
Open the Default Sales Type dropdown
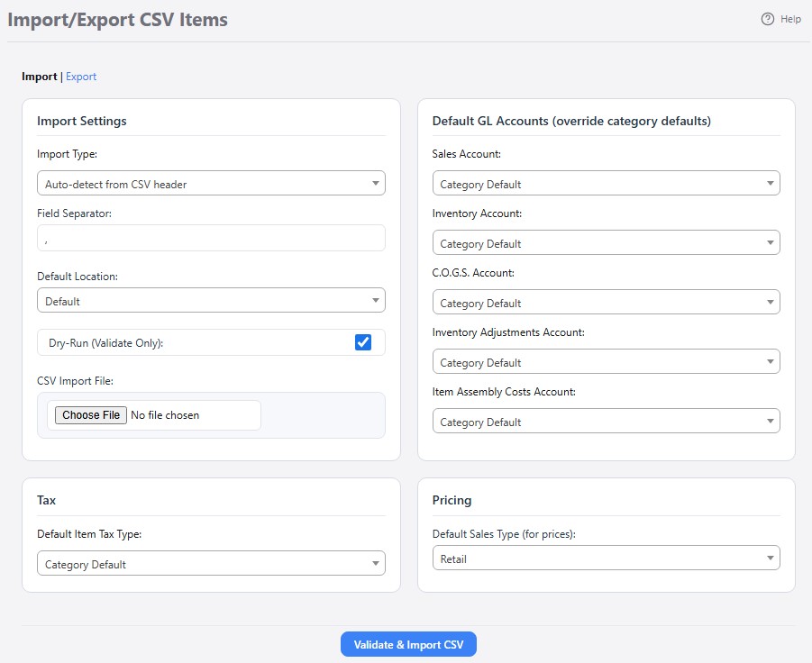tap(607, 558)
